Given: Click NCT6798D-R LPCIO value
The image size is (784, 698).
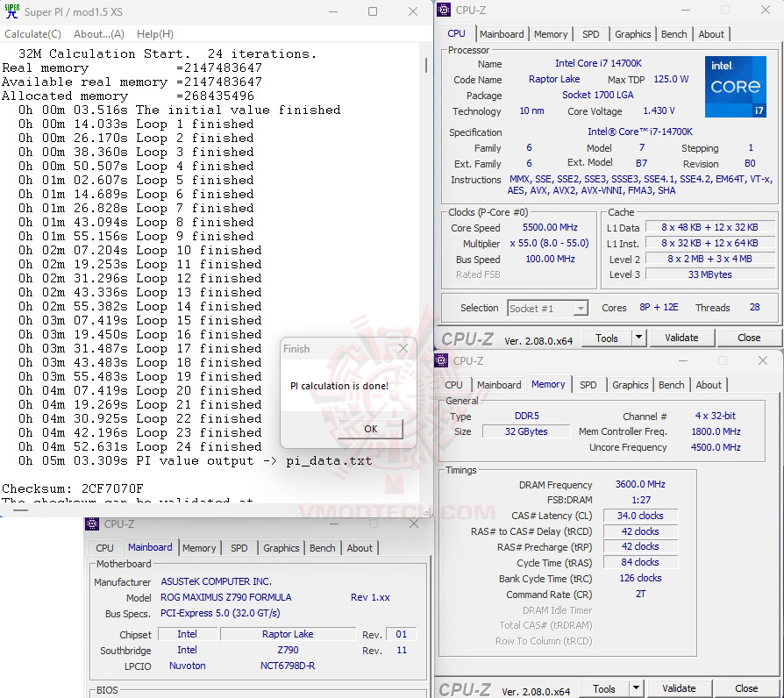Looking at the screenshot, I should click(288, 666).
